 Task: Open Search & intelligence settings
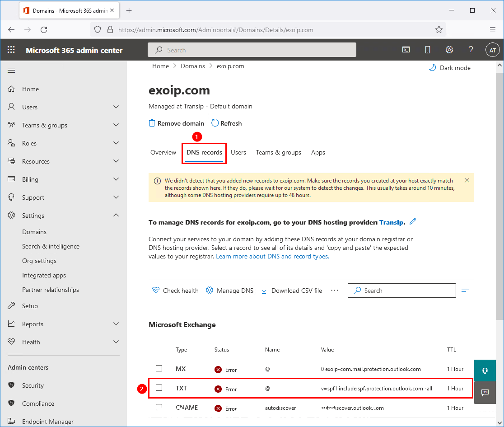(51, 246)
